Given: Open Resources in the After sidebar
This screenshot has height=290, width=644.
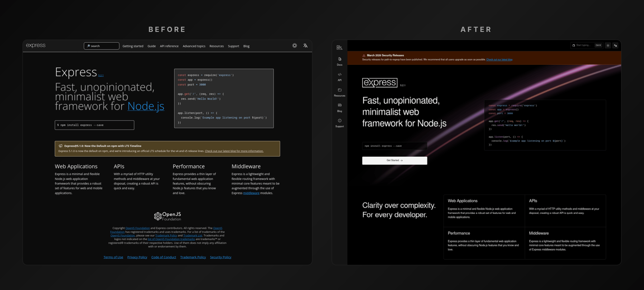Looking at the screenshot, I should click(339, 92).
